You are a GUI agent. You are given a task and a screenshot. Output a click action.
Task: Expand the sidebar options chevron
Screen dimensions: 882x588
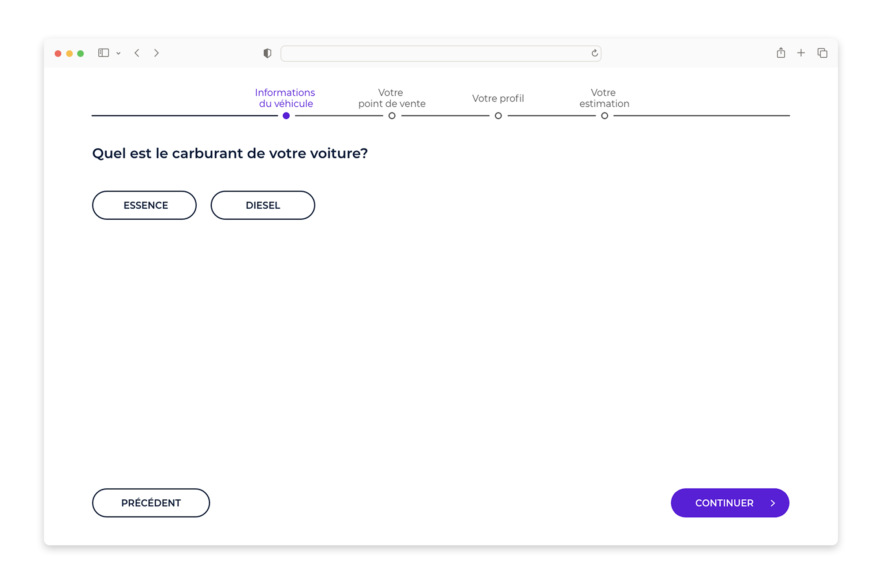118,53
